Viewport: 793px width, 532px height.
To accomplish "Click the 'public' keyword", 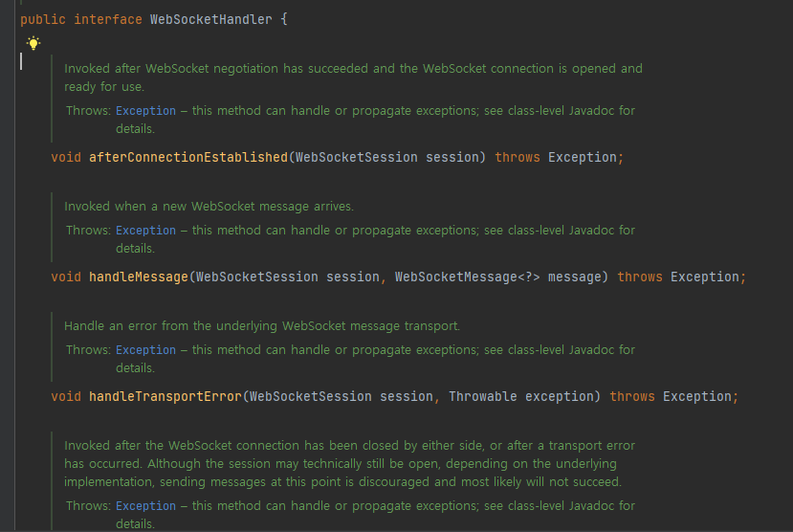I will pos(43,20).
